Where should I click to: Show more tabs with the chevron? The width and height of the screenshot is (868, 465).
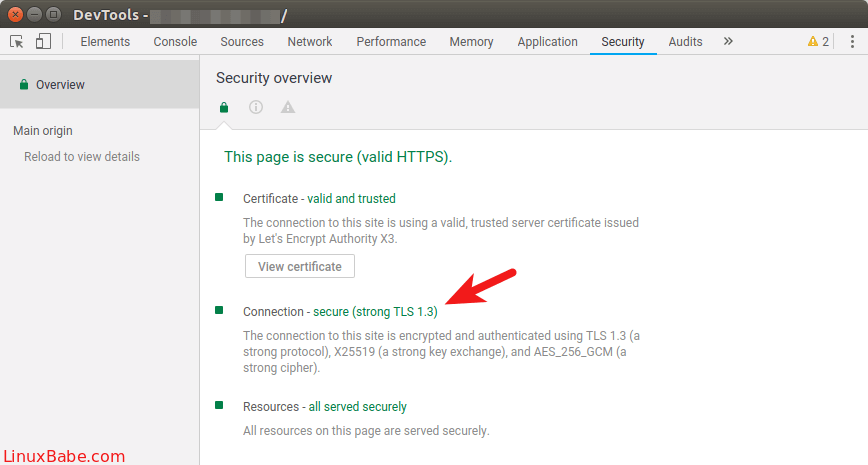click(728, 42)
